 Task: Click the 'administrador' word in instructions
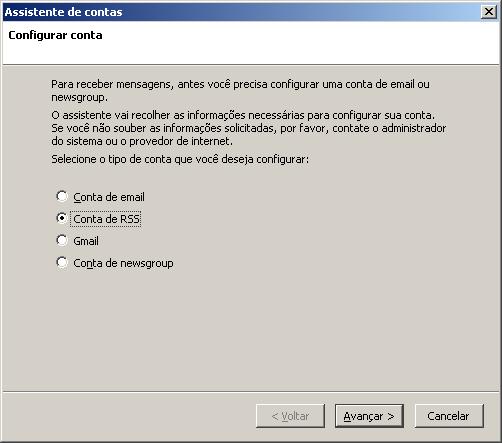(x=414, y=128)
